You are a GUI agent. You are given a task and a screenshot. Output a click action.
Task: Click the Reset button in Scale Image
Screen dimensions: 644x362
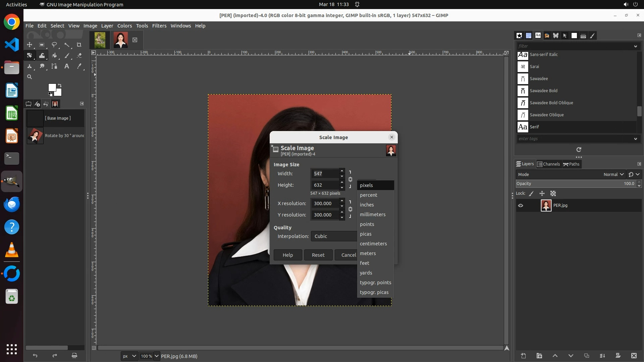tap(318, 255)
